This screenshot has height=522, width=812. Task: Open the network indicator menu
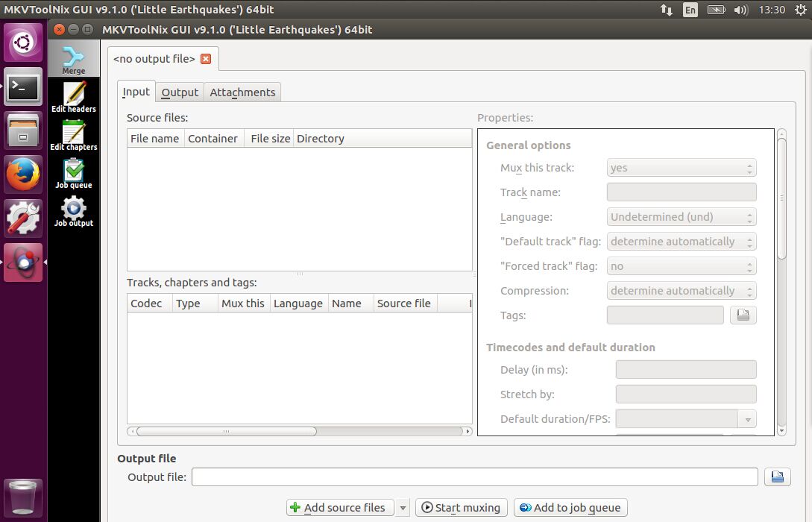pos(667,10)
